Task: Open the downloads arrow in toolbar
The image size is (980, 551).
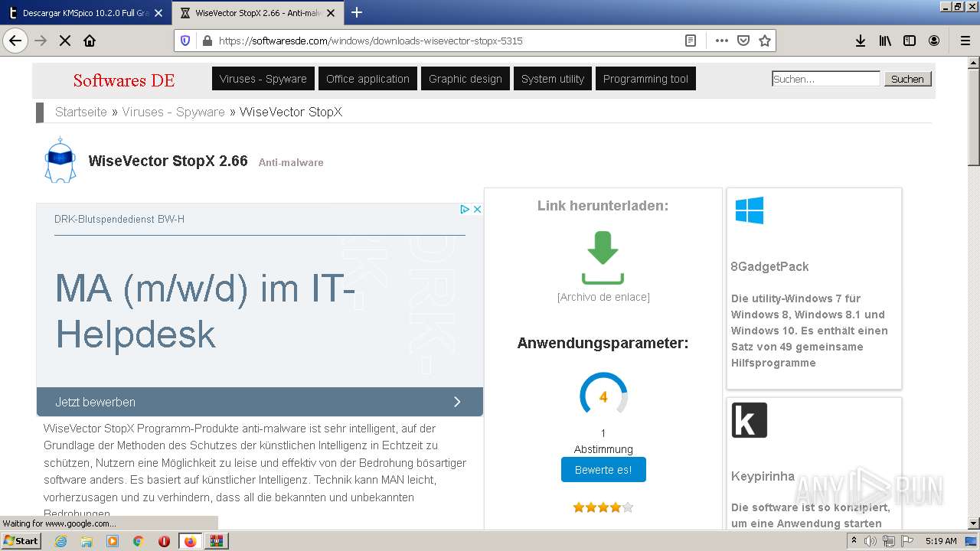Action: click(861, 41)
